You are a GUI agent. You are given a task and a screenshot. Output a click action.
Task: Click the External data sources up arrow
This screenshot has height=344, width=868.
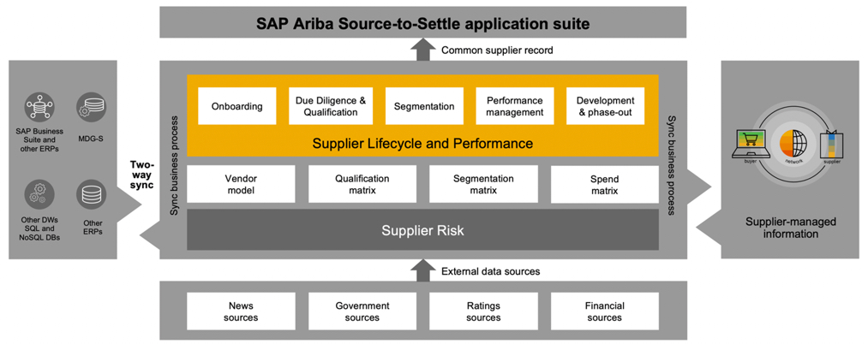(423, 271)
